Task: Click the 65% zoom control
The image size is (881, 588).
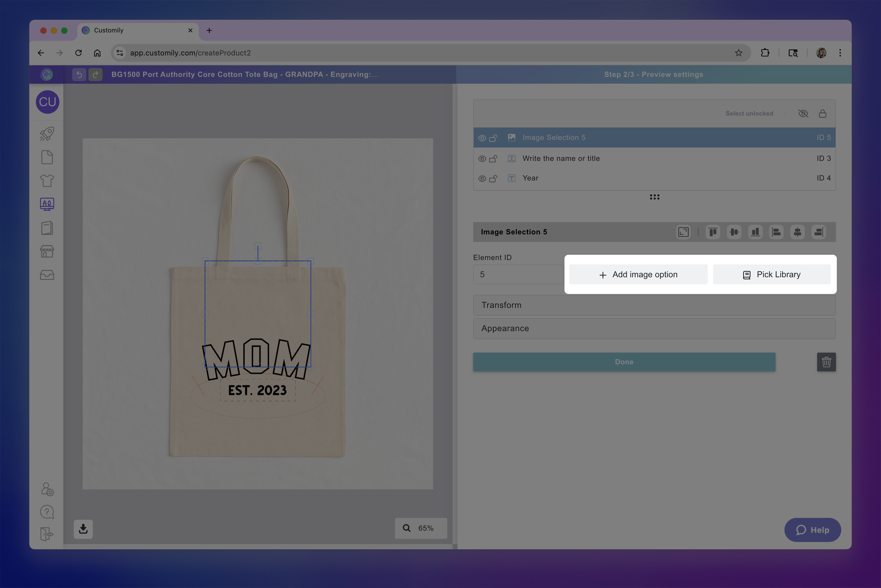Action: pos(421,528)
